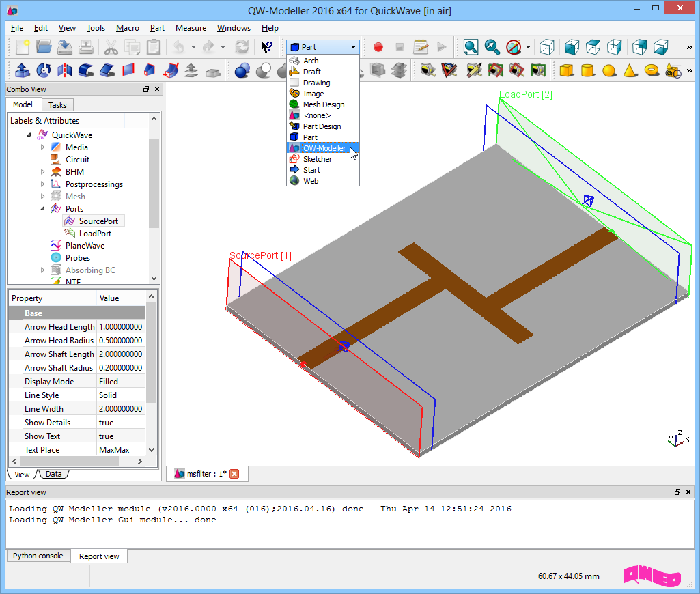Collapse the QuickWave tree node
The width and height of the screenshot is (700, 594).
[29, 135]
